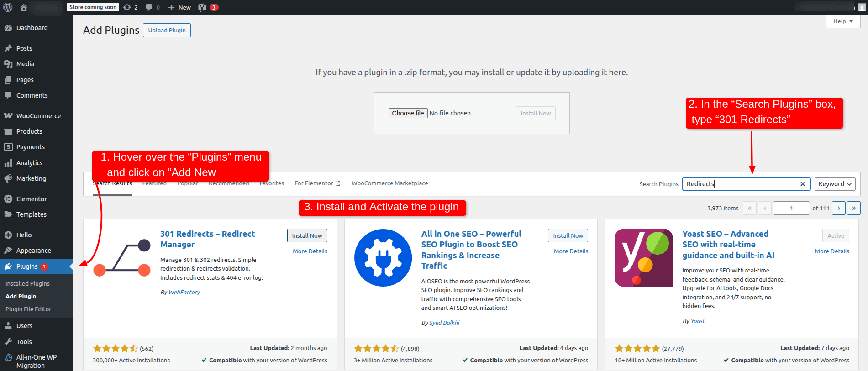The width and height of the screenshot is (868, 371).
Task: Click the Yoast SEO Active button
Action: 836,235
